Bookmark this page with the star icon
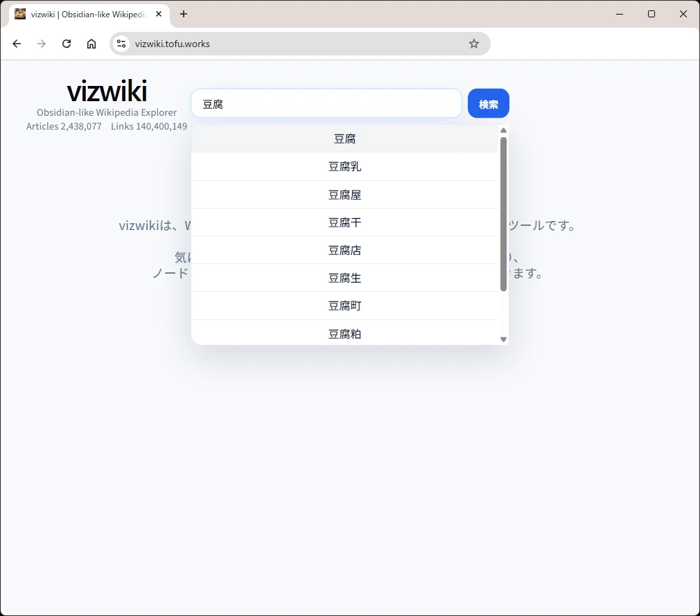Viewport: 700px width, 616px height. point(473,44)
